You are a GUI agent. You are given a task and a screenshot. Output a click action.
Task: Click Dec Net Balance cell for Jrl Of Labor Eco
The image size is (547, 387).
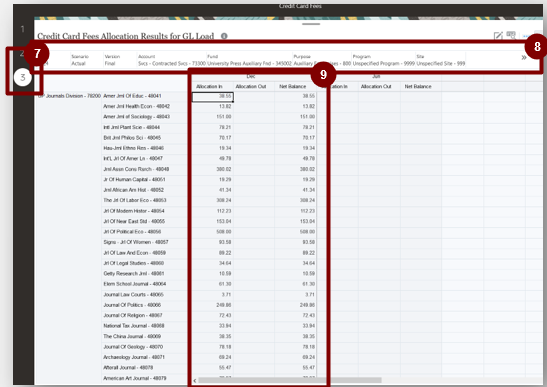(296, 200)
